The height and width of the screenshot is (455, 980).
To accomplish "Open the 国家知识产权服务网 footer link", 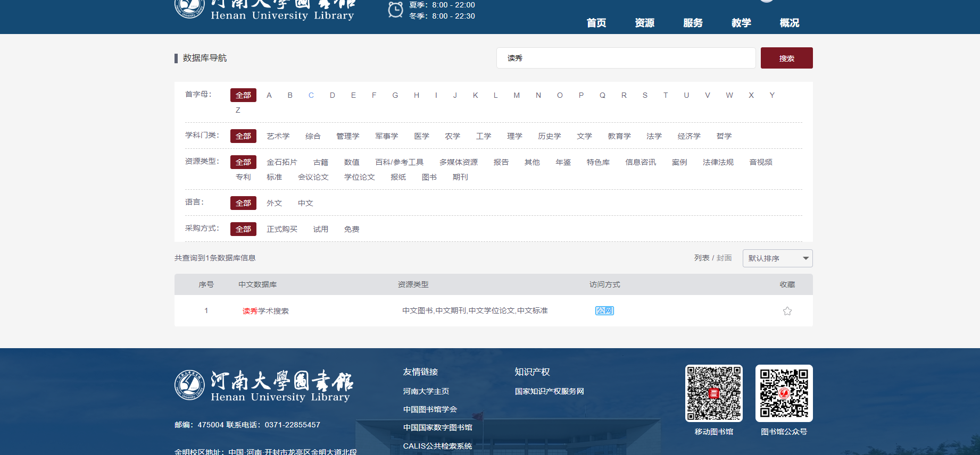I will coord(549,391).
